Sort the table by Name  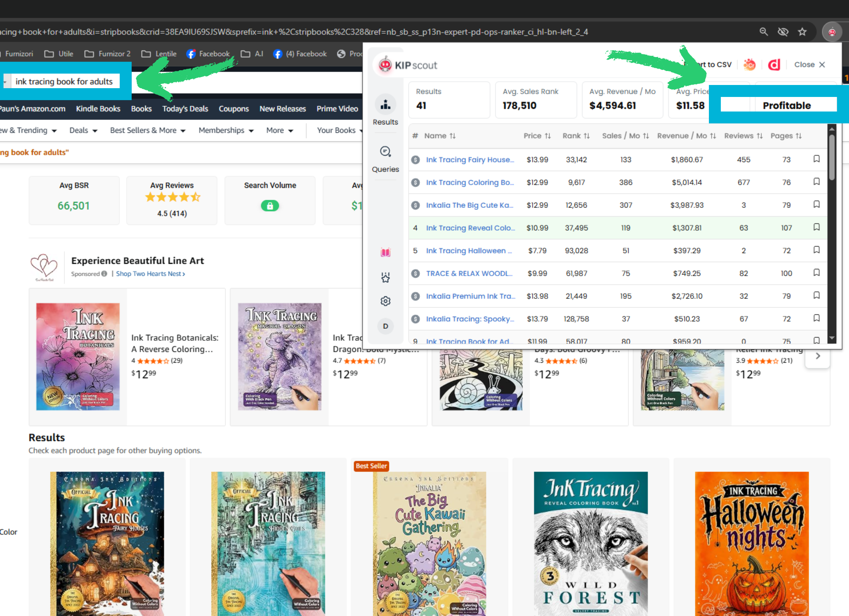(440, 136)
